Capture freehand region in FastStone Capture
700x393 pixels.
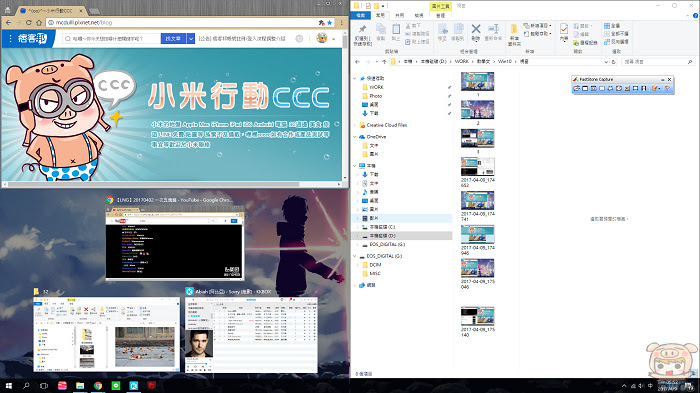tap(610, 88)
